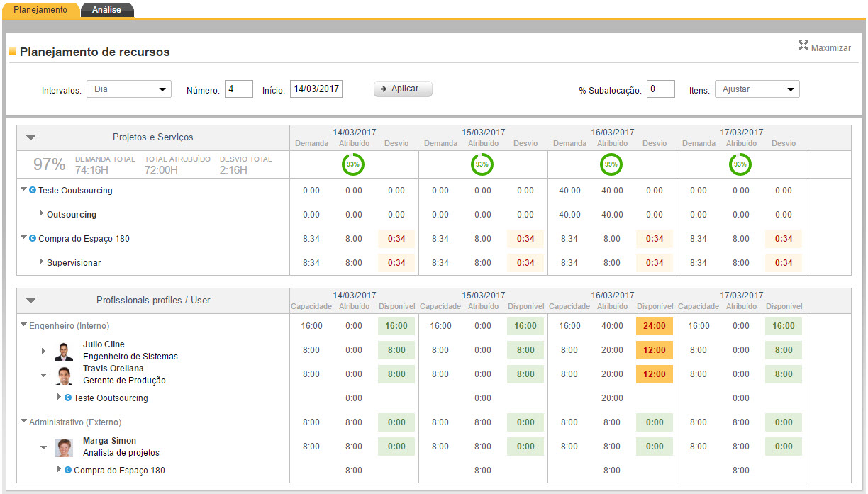Click the blue icon beside Compra do Espaço 180 project
Image resolution: width=868 pixels, height=494 pixels.
coord(33,239)
